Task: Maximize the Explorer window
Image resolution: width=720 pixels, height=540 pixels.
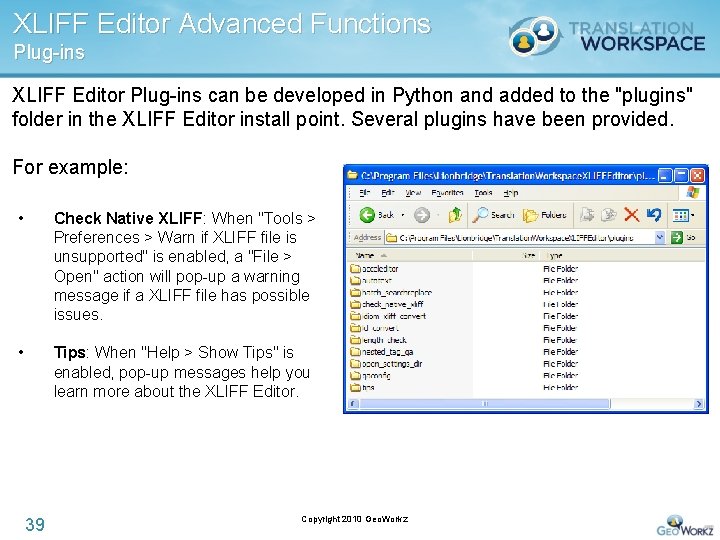Action: click(682, 175)
